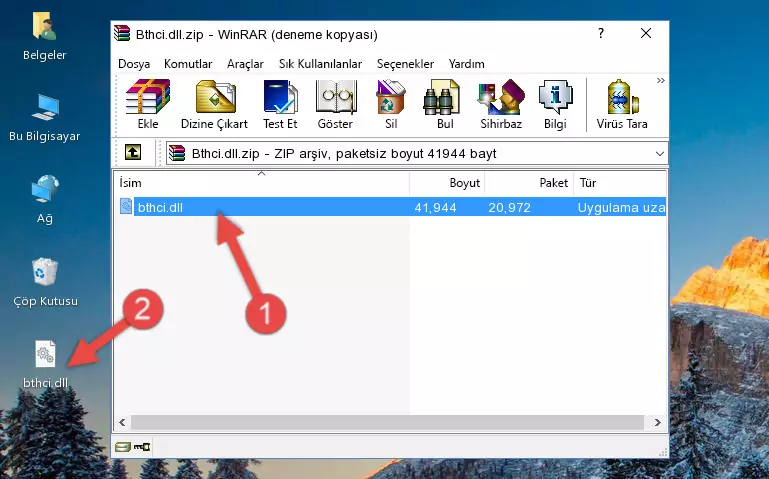Launch the Sihirbaz wizard
The image size is (769, 479).
(501, 104)
